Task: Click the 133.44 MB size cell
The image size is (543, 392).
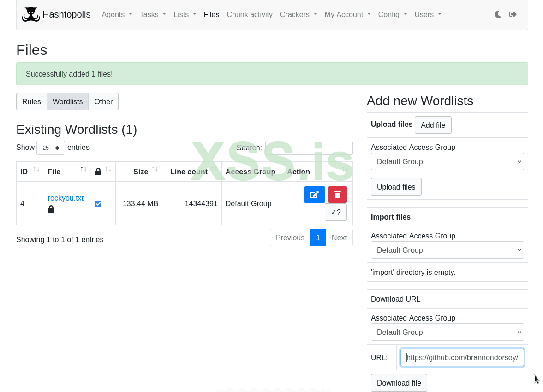Action: click(x=139, y=204)
